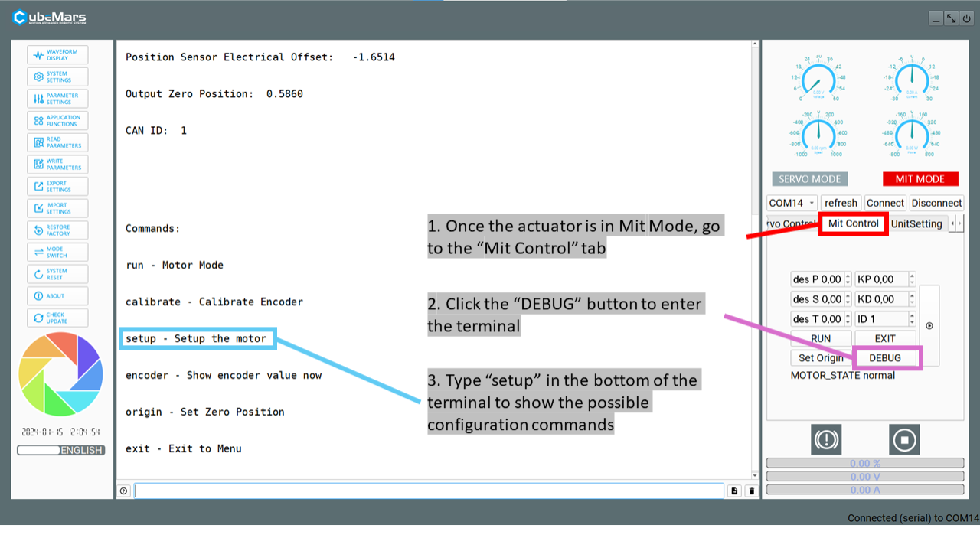
Task: Click the DEBUG button
Action: pyautogui.click(x=885, y=357)
